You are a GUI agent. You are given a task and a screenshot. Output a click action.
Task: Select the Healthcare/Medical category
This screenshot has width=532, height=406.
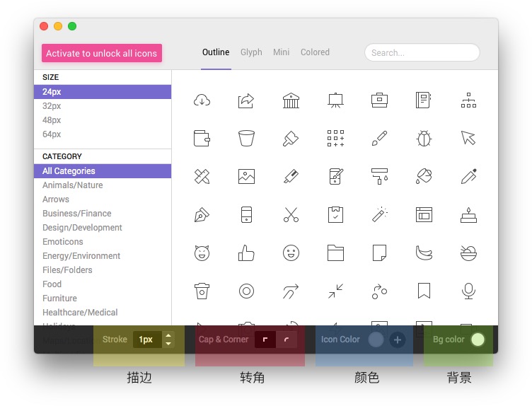point(103,313)
